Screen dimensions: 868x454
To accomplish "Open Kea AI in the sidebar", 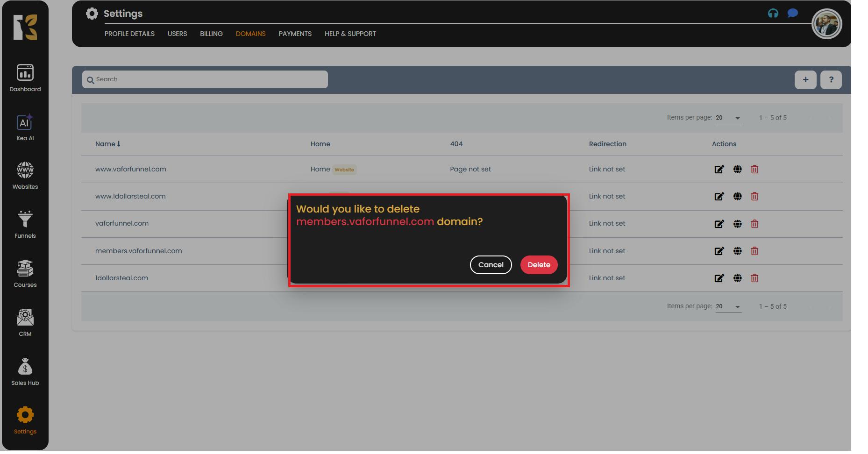I will (25, 127).
